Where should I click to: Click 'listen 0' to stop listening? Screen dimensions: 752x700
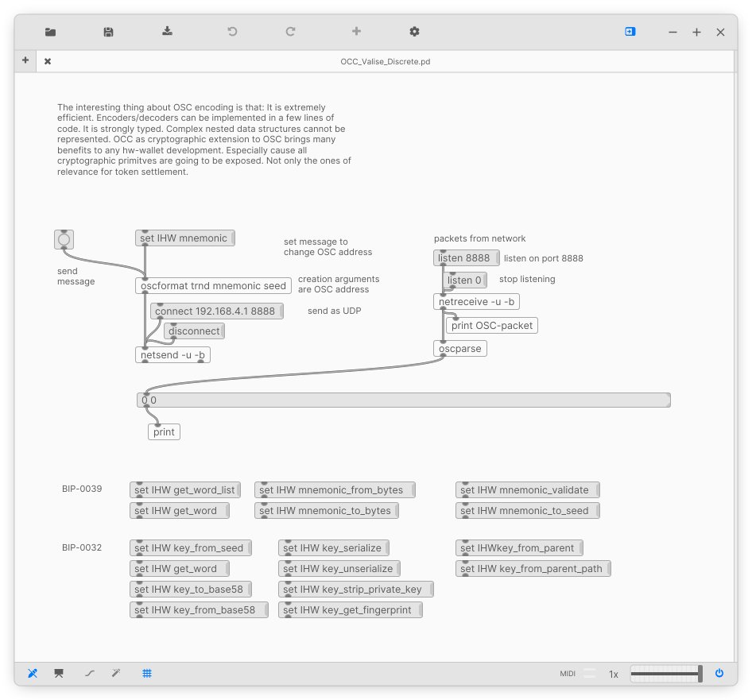pos(465,280)
